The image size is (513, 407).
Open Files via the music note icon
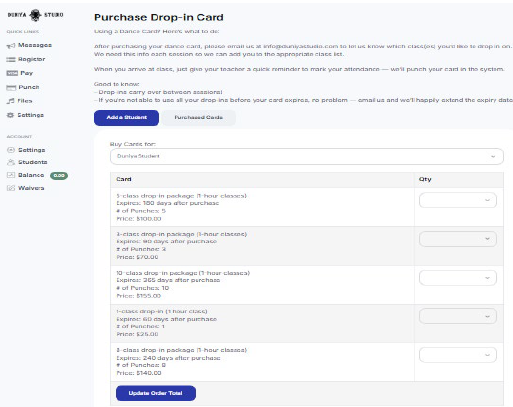[x=11, y=101]
